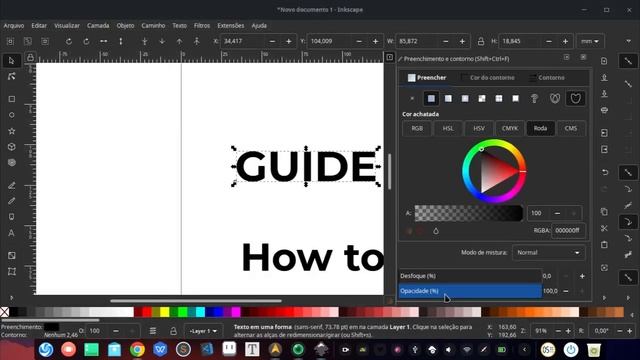Open Chrome from the taskbar

[138, 349]
